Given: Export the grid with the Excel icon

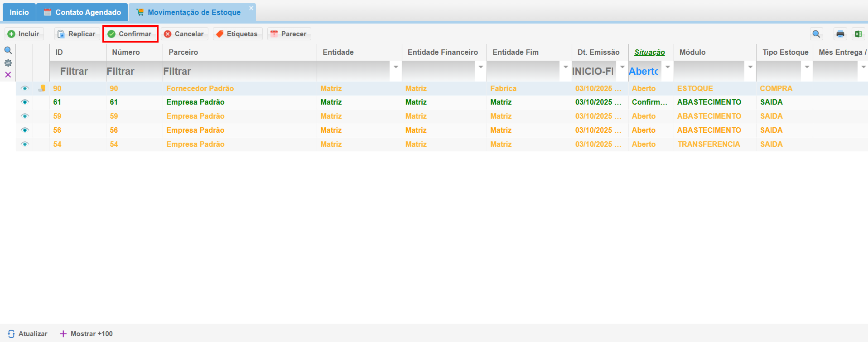Looking at the screenshot, I should pyautogui.click(x=858, y=34).
